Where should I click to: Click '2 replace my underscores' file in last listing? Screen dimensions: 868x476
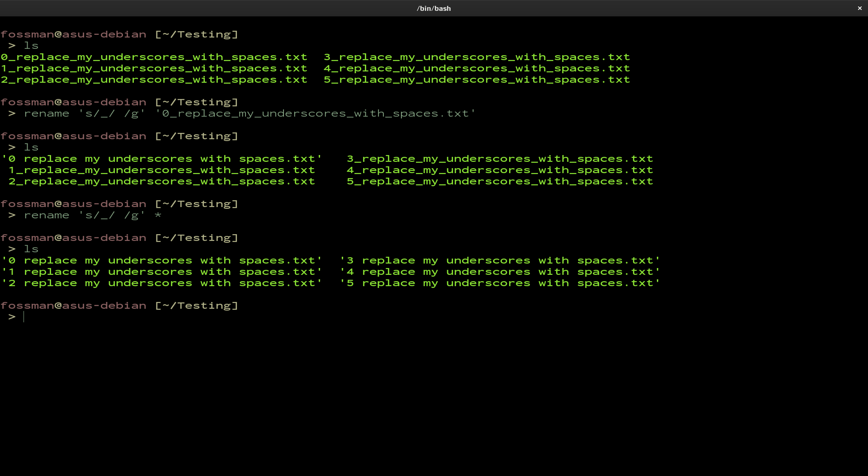(x=162, y=283)
